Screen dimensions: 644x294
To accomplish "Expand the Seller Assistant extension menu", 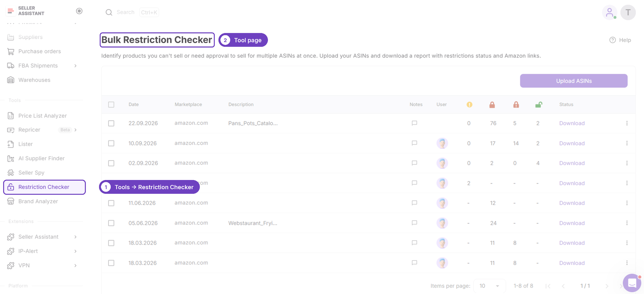I will (x=75, y=237).
